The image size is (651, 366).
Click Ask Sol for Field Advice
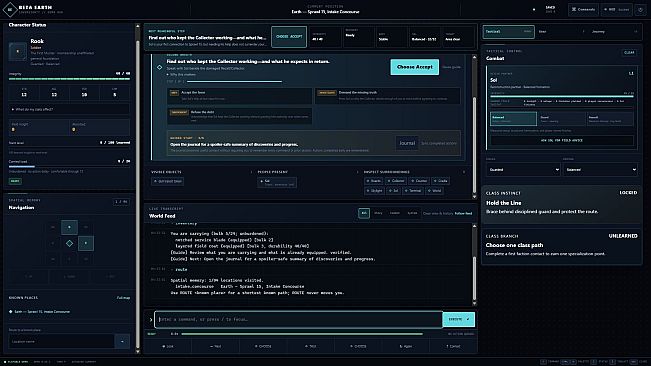(x=562, y=141)
